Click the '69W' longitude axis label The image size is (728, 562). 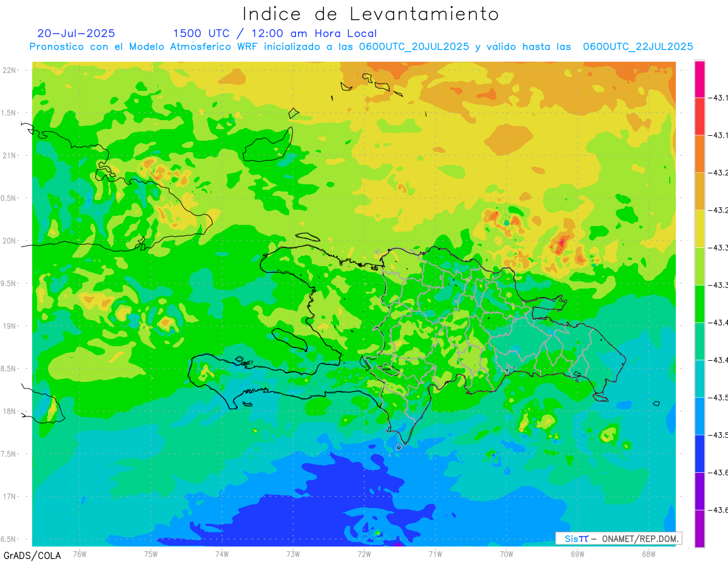tap(578, 554)
